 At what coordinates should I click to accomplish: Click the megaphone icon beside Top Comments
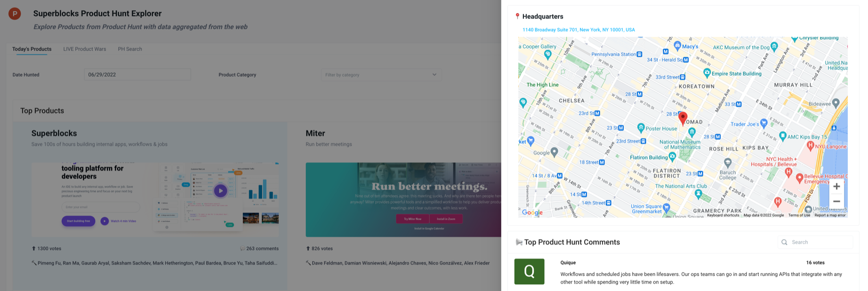click(519, 242)
